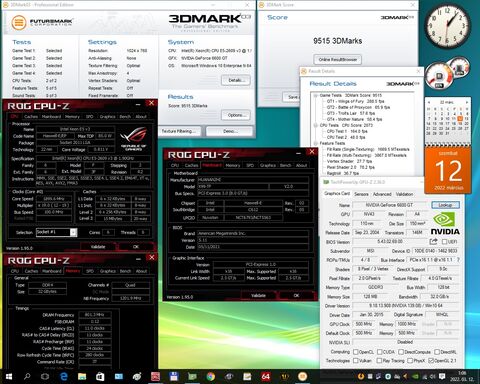Switch to the Advanced tab in GPU-Z
480x384 pixels.
382,194
